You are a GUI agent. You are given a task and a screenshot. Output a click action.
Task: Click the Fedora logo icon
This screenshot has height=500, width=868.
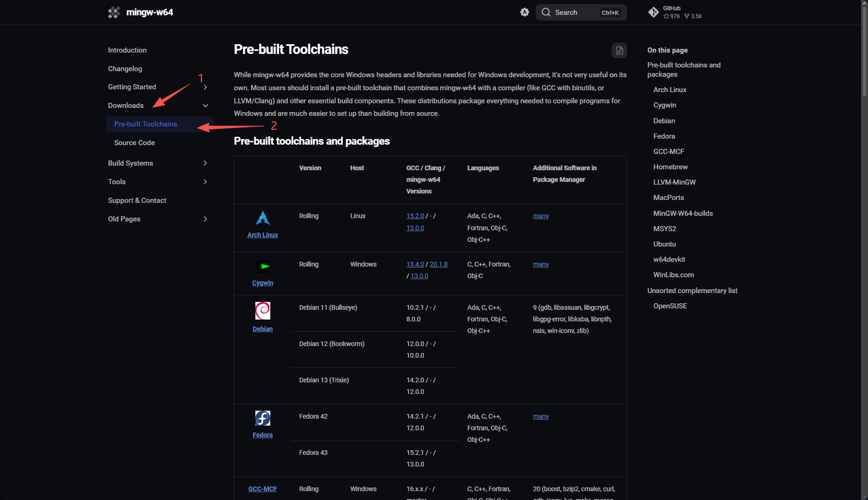(x=263, y=418)
